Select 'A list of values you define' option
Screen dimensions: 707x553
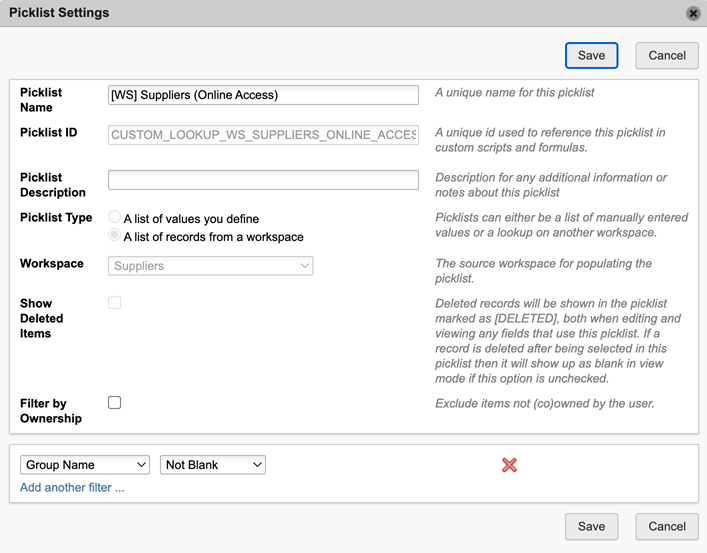(115, 217)
